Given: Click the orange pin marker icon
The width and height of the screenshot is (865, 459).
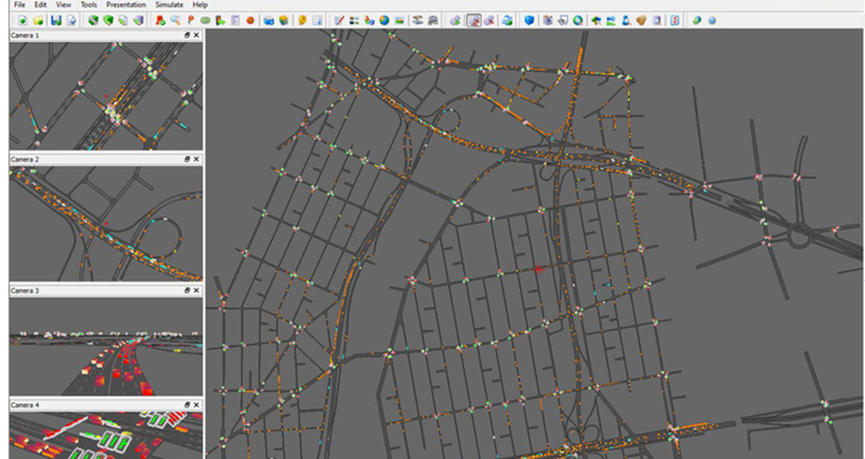Looking at the screenshot, I should point(190,20).
